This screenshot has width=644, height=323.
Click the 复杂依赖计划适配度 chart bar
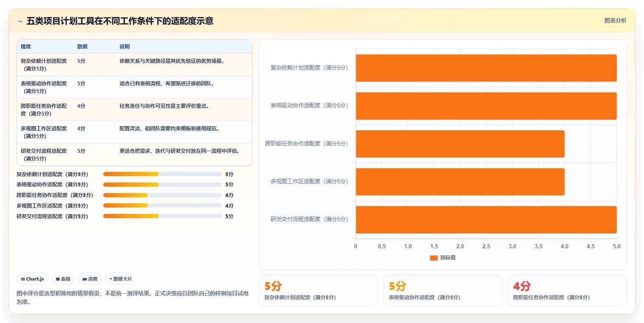pyautogui.click(x=486, y=68)
